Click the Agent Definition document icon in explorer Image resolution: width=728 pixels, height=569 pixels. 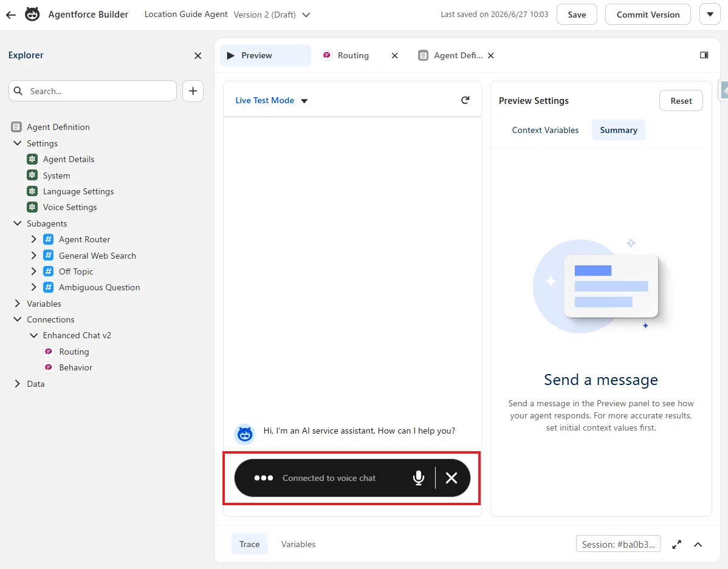click(x=16, y=127)
